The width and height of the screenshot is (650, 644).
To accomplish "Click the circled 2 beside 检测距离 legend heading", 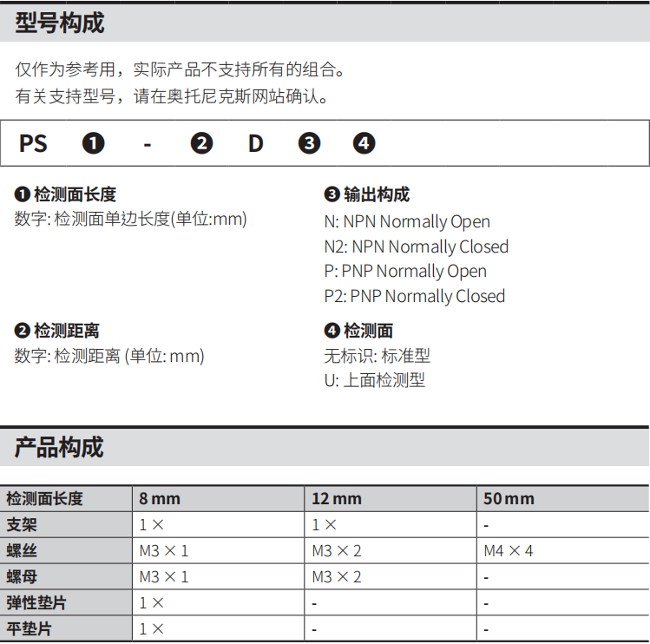I will tap(23, 331).
